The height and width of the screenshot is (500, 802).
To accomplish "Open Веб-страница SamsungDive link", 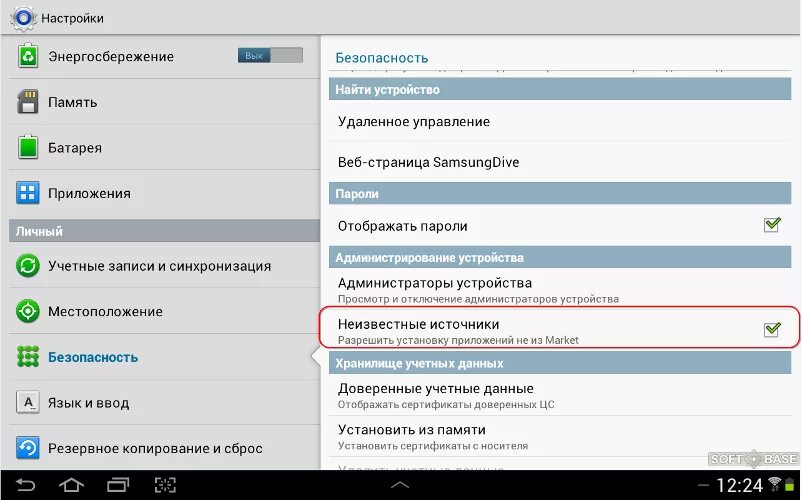I will (x=560, y=162).
